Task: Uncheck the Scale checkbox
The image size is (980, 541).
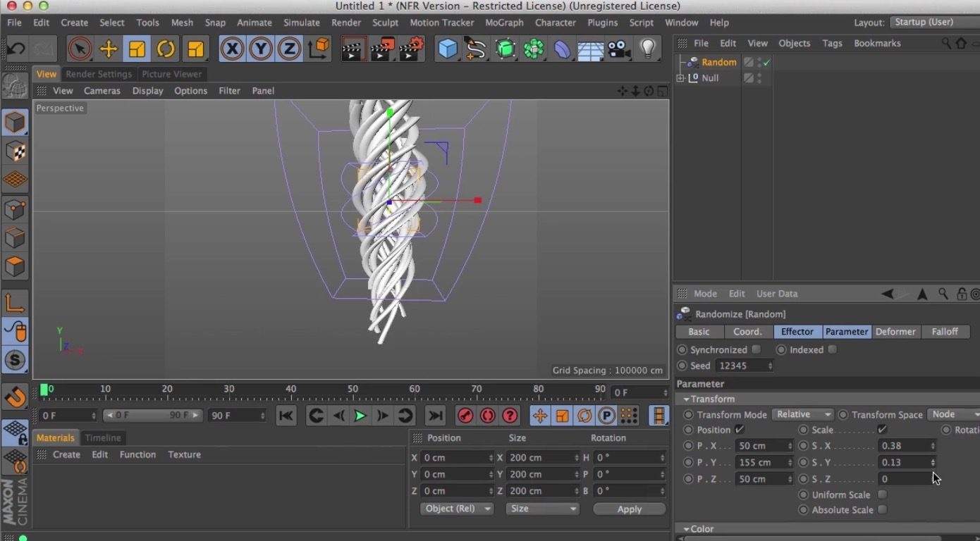Action: click(x=882, y=430)
